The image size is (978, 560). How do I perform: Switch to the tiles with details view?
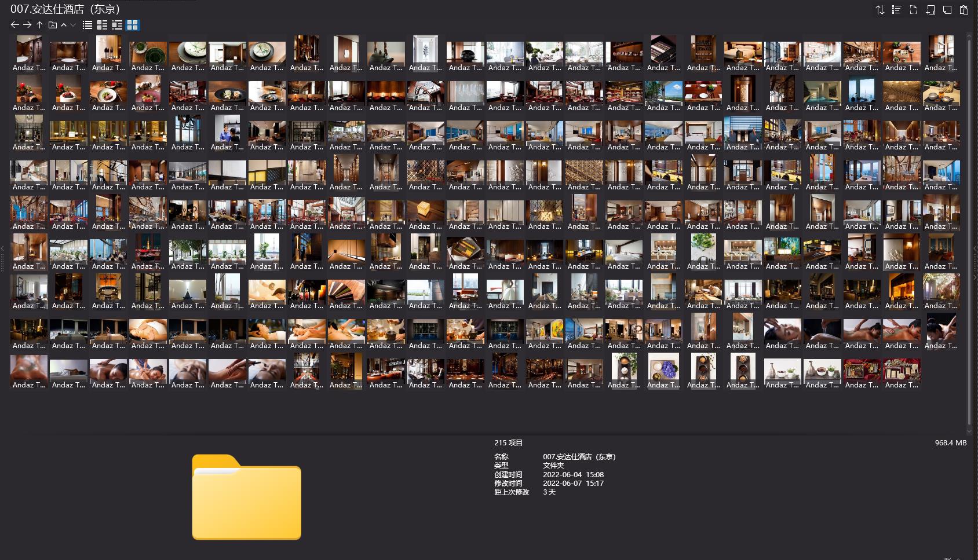(102, 25)
